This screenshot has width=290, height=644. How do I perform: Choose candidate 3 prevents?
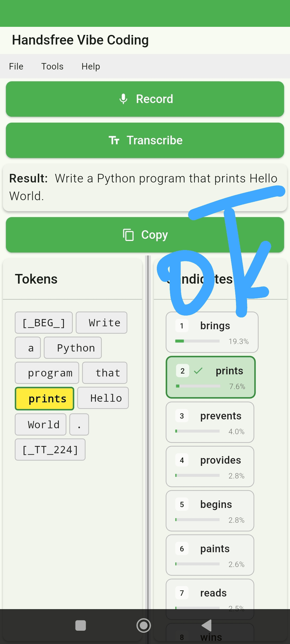210,422
